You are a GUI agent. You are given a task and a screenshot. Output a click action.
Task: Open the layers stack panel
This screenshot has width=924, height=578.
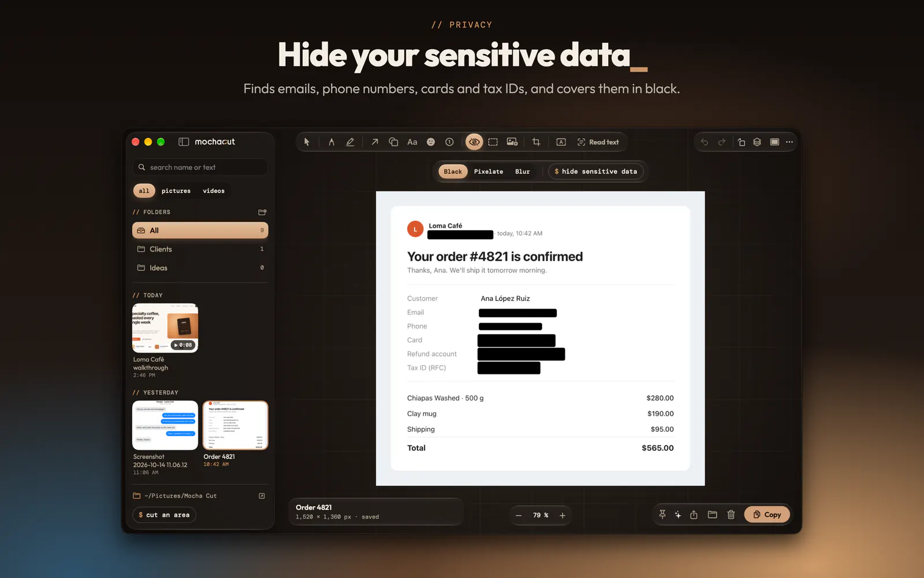tap(757, 142)
